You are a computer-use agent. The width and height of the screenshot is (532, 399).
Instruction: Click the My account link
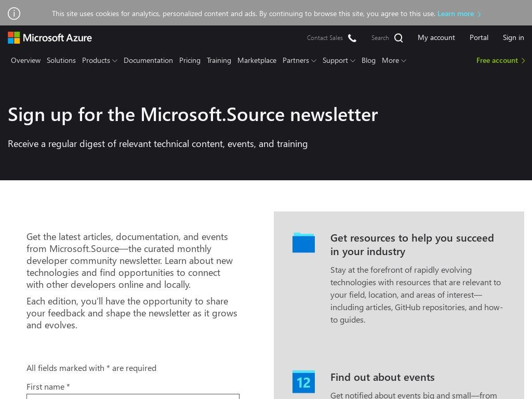pyautogui.click(x=436, y=37)
